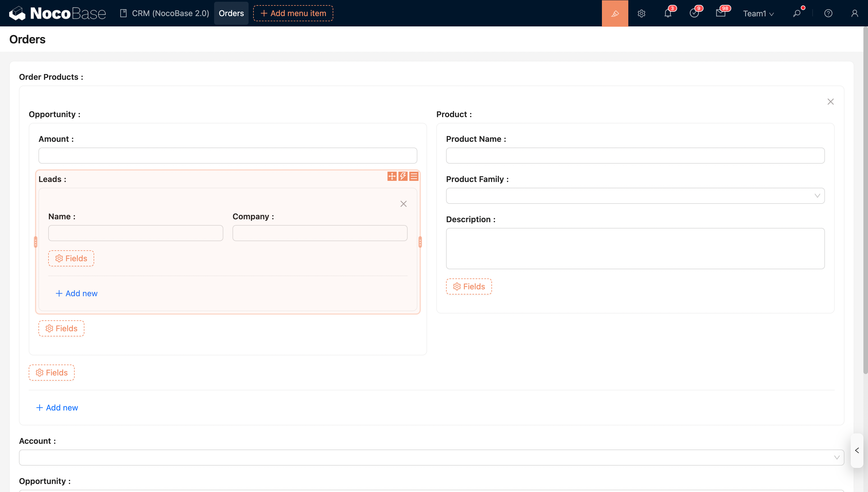Open the mail inbox with 98 badge
This screenshot has height=492, width=868.
pos(720,13)
